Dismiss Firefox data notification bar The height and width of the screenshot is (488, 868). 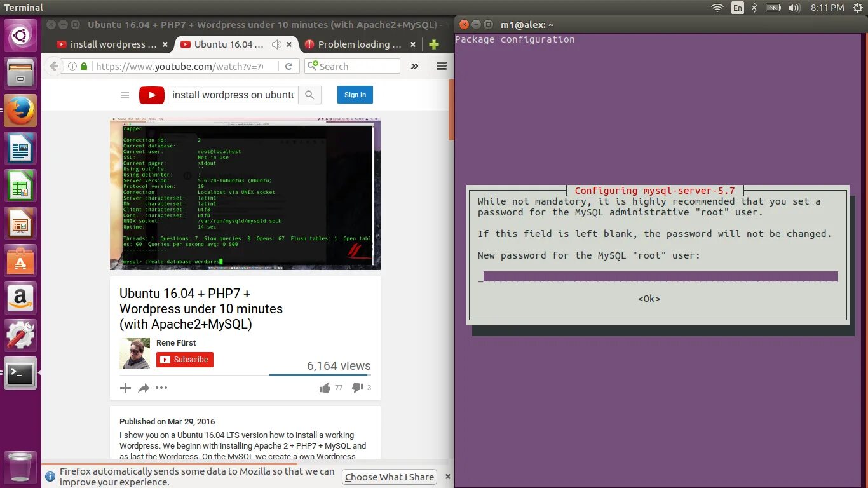(447, 477)
